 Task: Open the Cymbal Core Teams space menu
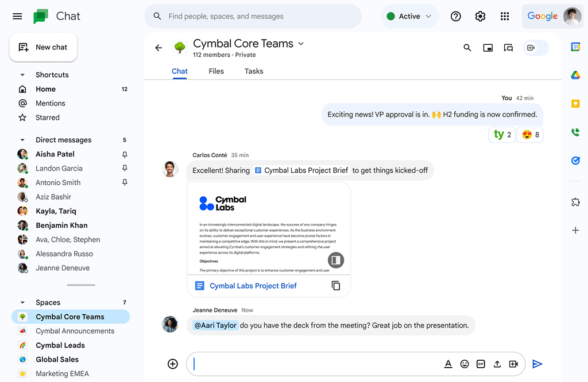tap(301, 43)
